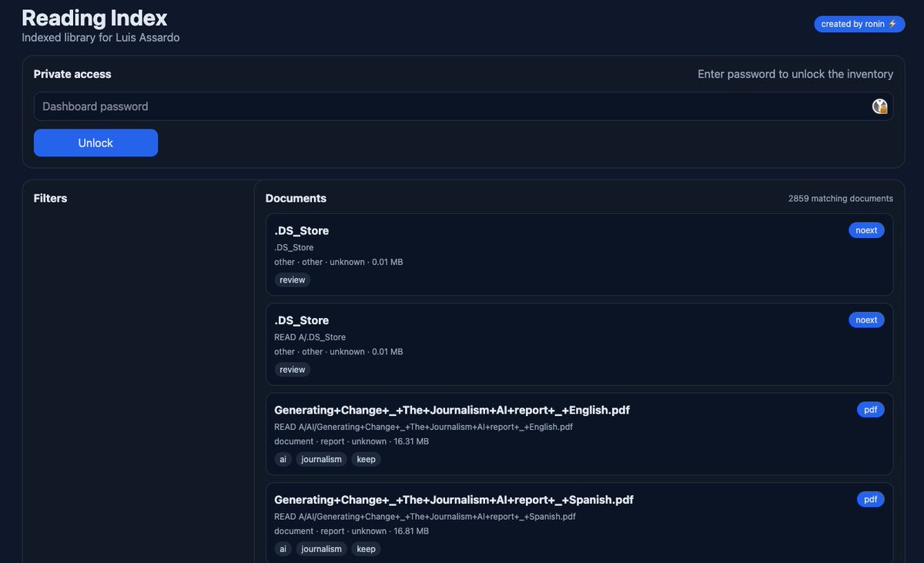This screenshot has width=924, height=563.
Task: Click the password manager icon in password field
Action: [879, 106]
